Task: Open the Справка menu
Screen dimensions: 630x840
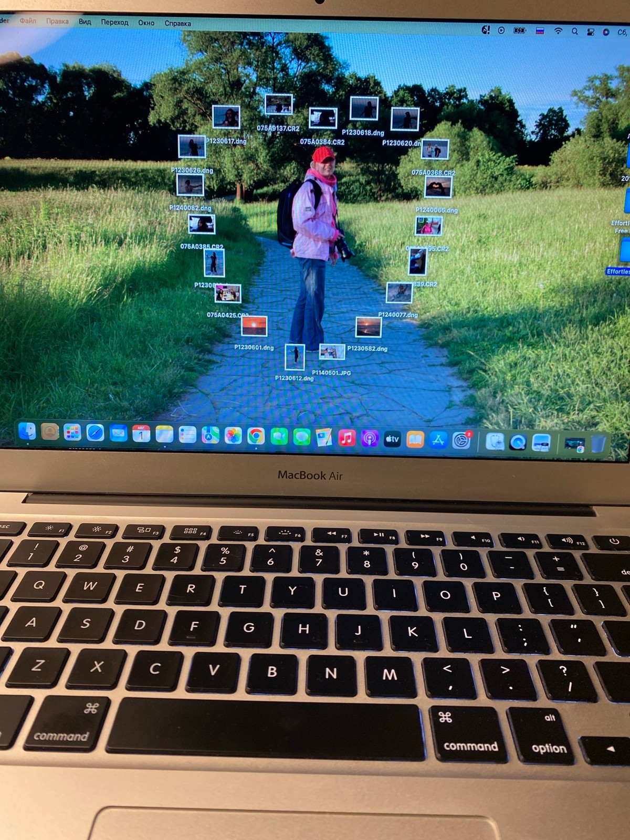Action: click(x=177, y=23)
